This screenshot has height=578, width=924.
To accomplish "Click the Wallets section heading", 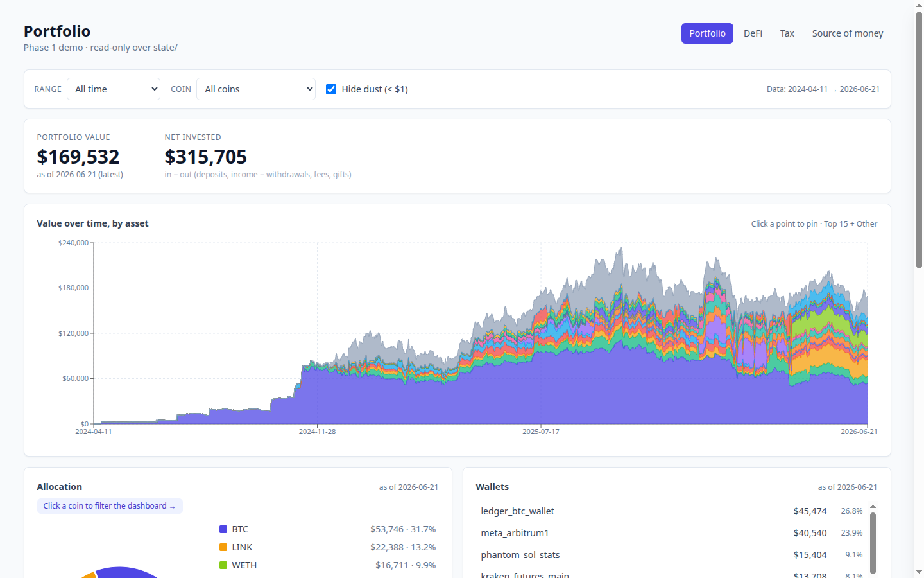I will click(492, 487).
